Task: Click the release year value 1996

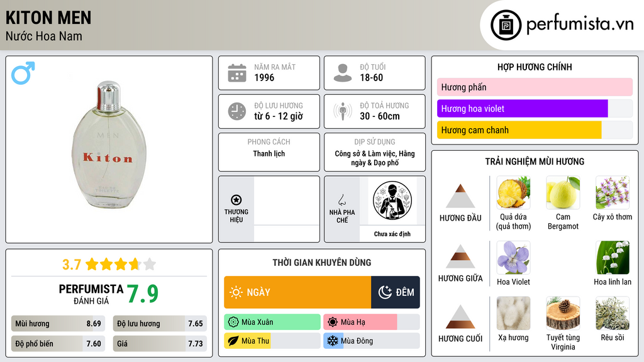Action: coord(264,77)
